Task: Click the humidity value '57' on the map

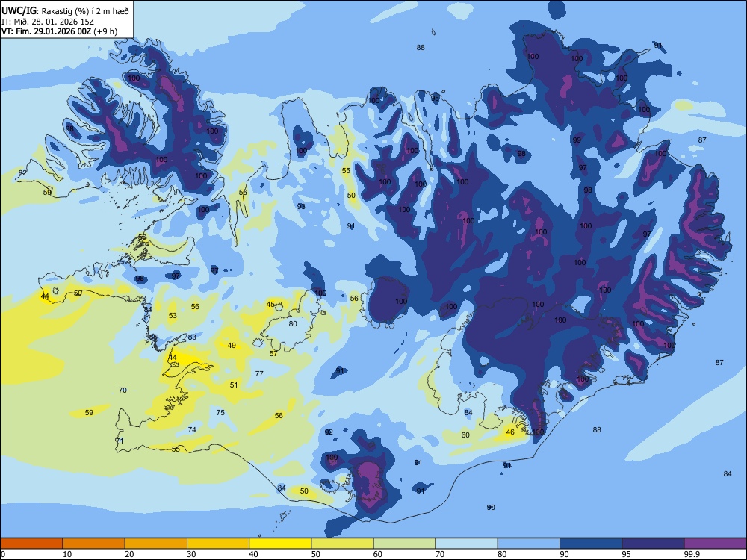Action: [273, 353]
